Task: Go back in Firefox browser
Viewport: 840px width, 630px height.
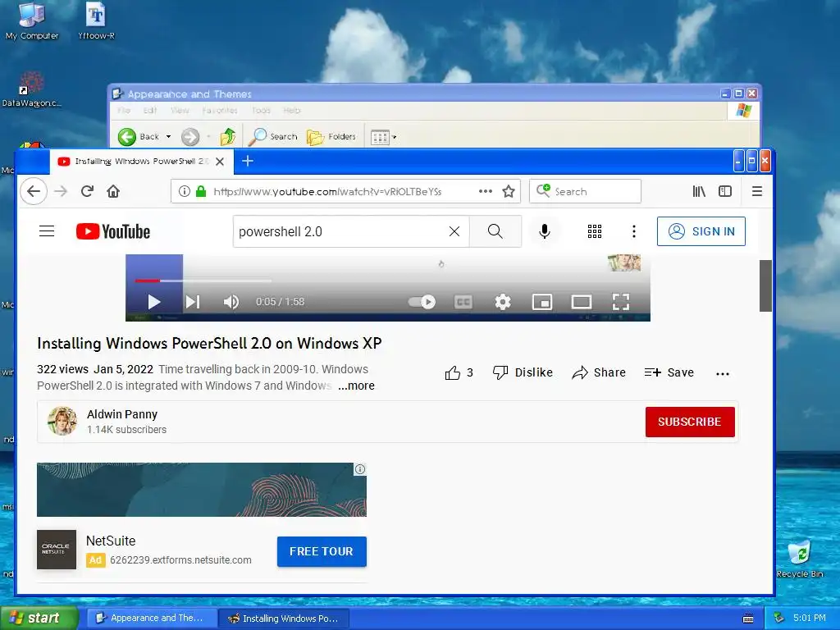Action: 34,191
